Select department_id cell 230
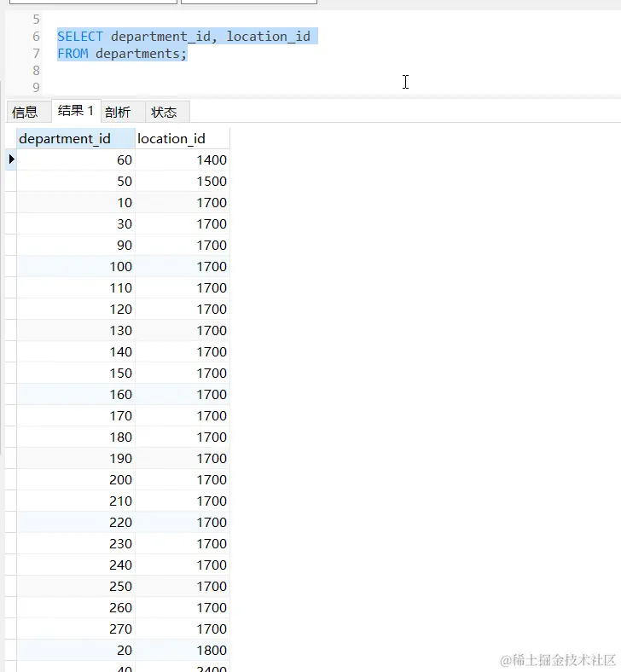This screenshot has width=621, height=672. tap(75, 543)
